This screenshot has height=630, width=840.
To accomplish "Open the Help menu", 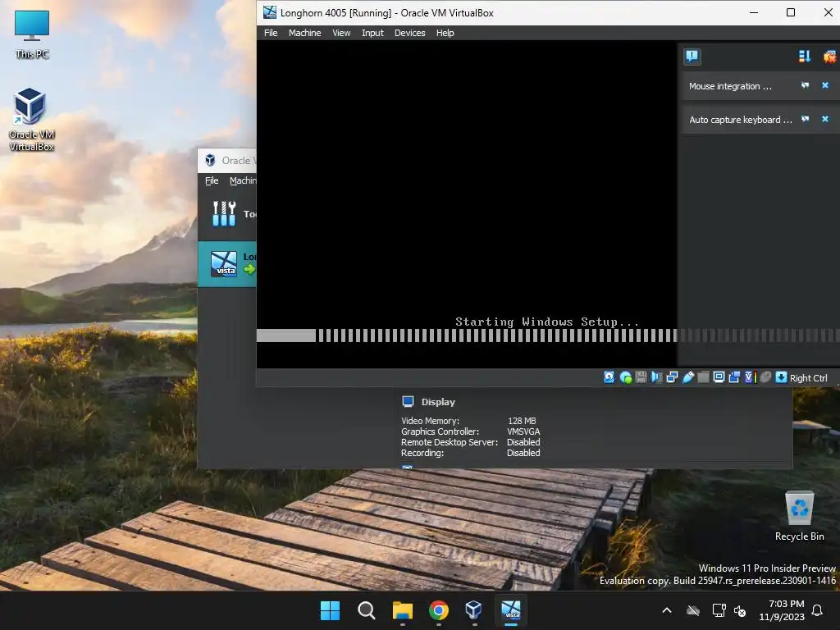I will [x=445, y=33].
